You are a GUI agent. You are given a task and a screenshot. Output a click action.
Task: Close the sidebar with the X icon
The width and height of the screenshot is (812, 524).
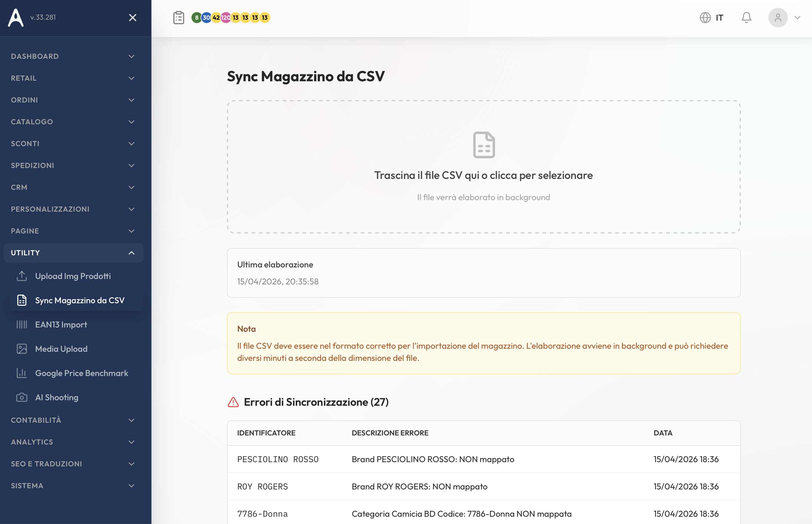coord(133,17)
